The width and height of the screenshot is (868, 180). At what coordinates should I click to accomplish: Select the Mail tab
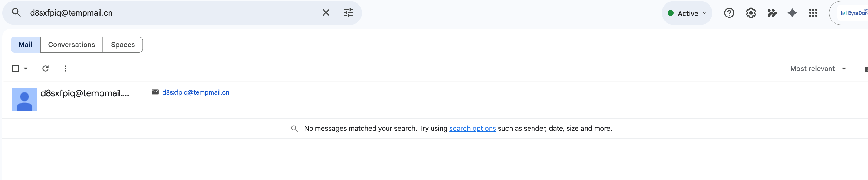tap(25, 45)
